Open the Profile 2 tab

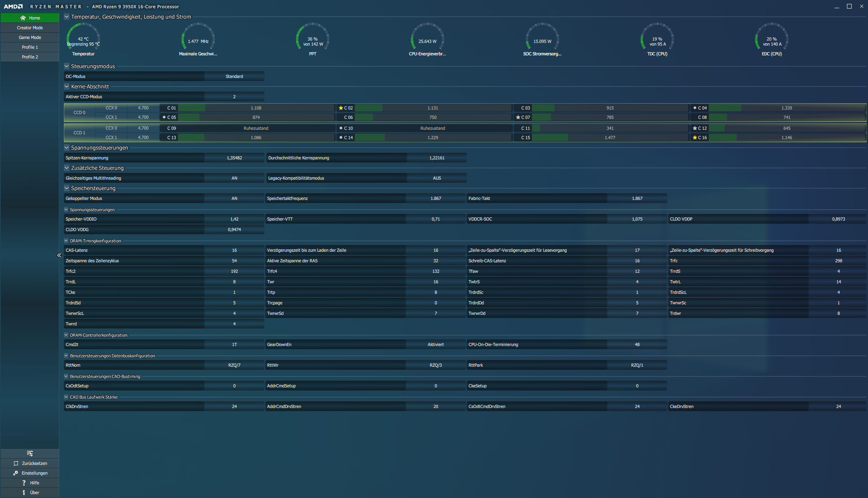pyautogui.click(x=30, y=57)
